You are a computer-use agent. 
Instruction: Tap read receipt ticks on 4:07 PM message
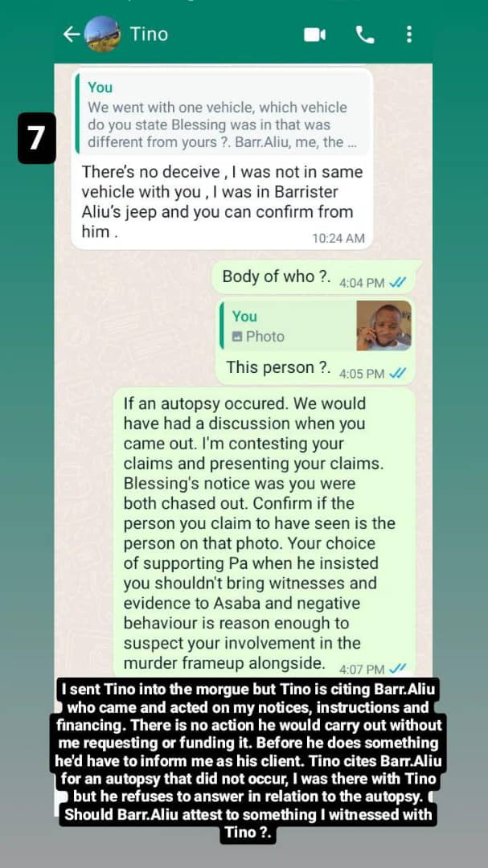pos(398,669)
